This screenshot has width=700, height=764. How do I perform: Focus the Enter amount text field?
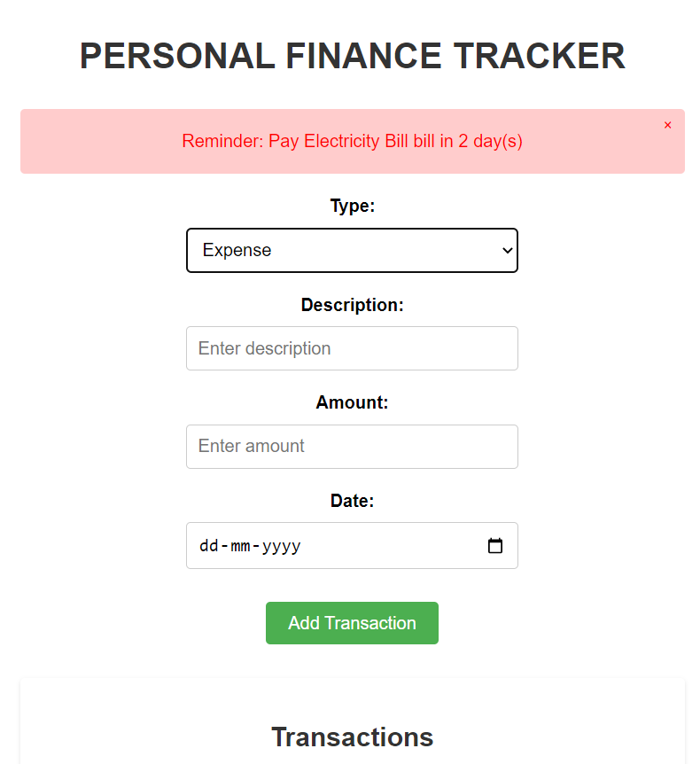point(352,446)
